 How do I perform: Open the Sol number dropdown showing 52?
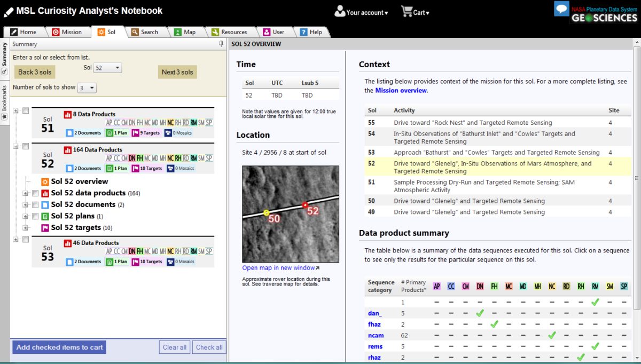coord(107,68)
